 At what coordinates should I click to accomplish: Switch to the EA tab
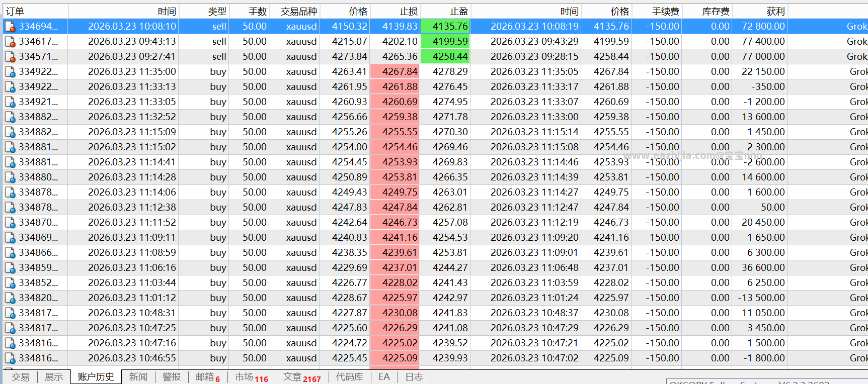(384, 377)
